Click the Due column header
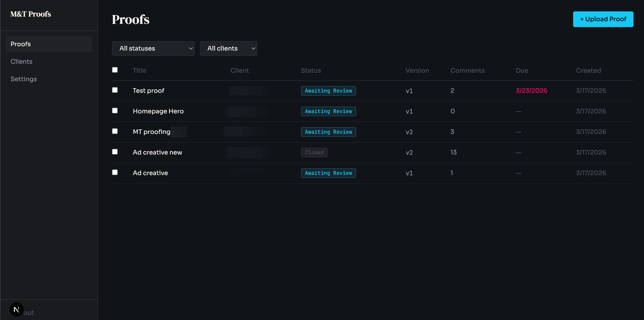This screenshot has width=644, height=320. click(x=522, y=70)
